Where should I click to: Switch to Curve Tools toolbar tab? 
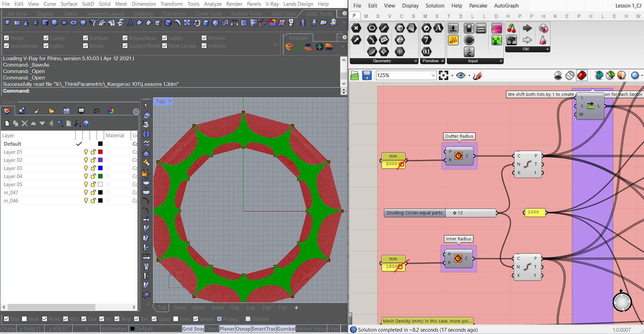208,14
